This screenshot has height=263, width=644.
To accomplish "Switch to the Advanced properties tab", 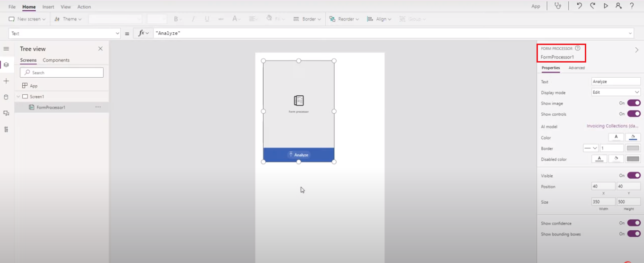I will [577, 68].
